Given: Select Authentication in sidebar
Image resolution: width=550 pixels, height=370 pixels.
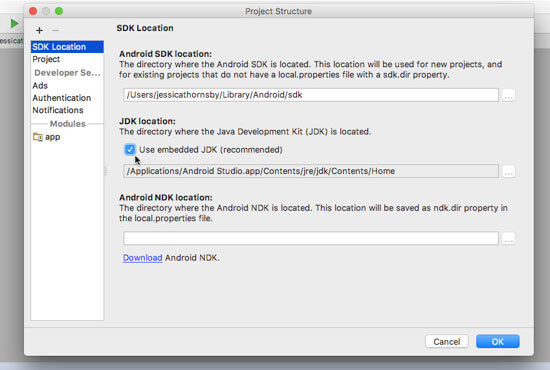Looking at the screenshot, I should point(62,98).
